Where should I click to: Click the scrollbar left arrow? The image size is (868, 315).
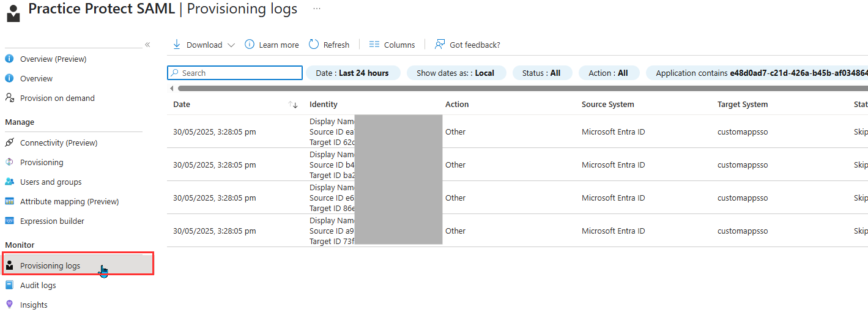pyautogui.click(x=172, y=89)
